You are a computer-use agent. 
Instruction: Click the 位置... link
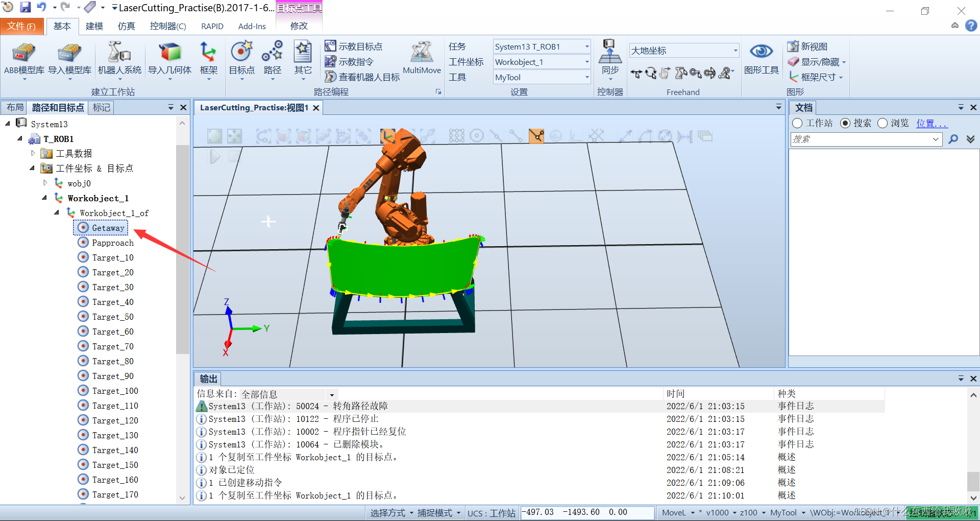coord(932,123)
